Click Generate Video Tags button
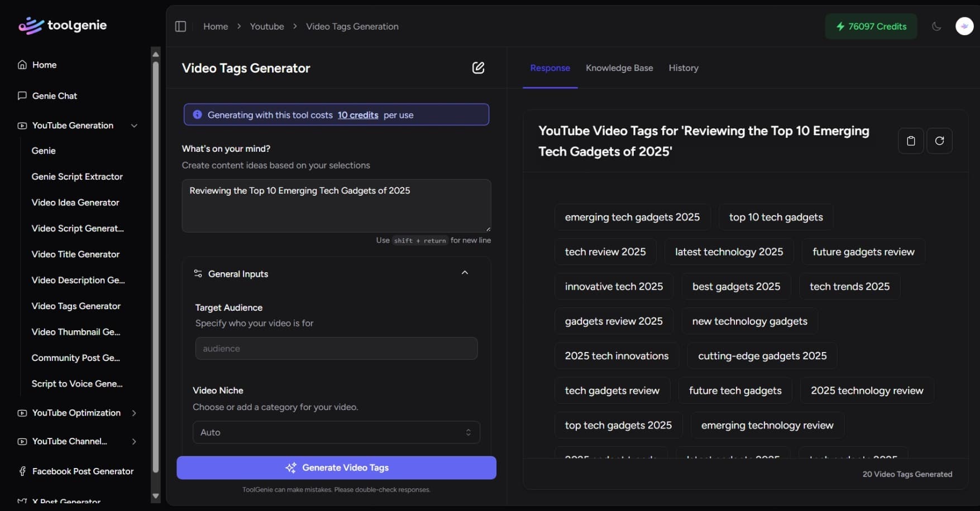 (x=336, y=467)
